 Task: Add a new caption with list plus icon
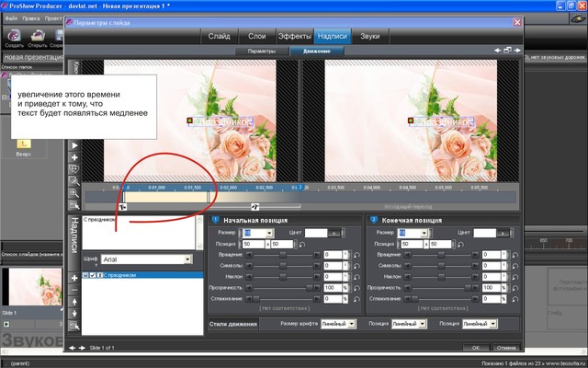(74, 278)
